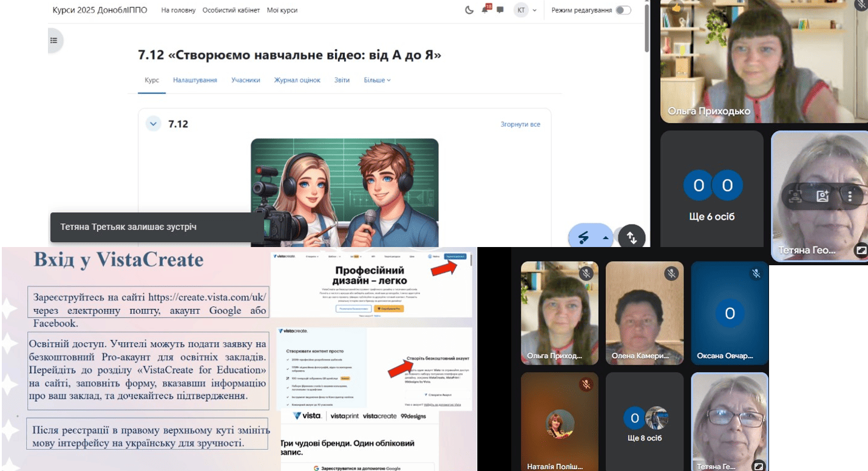Click corner picture icon on Тетяна Гео tile
This screenshot has height=471, width=868.
click(x=861, y=249)
